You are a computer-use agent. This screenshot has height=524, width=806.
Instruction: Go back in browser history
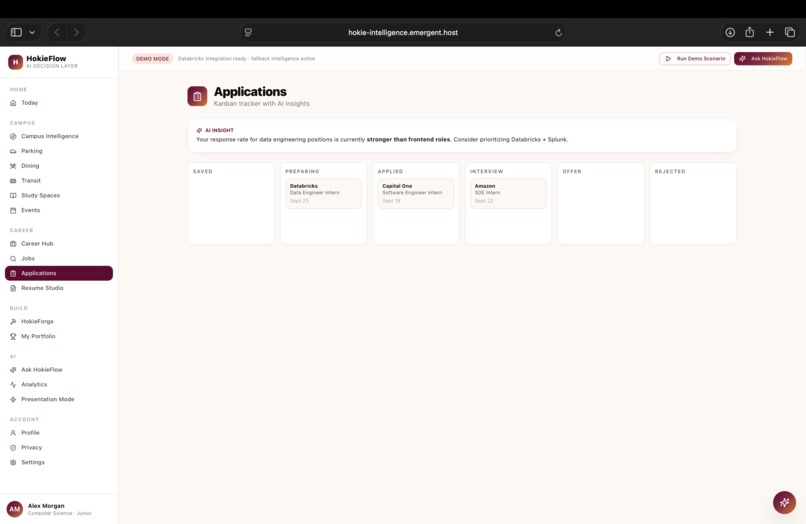click(57, 32)
